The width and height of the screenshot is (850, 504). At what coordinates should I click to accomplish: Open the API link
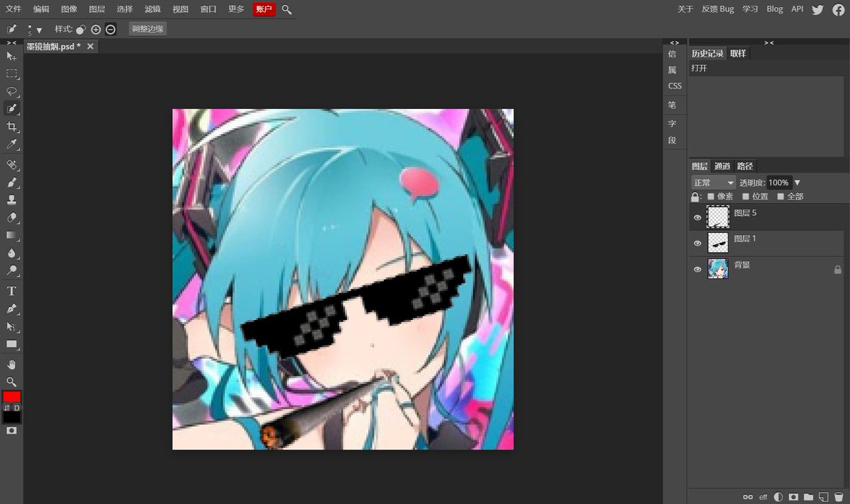coord(798,9)
